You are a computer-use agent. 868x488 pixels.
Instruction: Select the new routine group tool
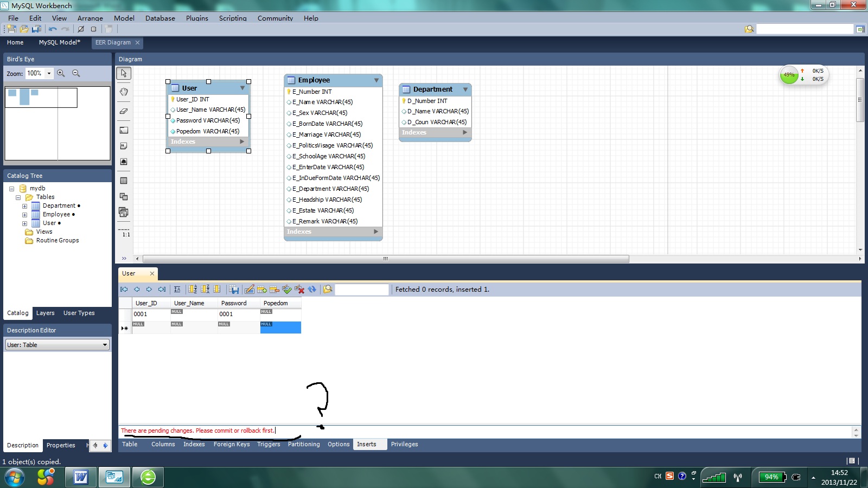pos(124,212)
